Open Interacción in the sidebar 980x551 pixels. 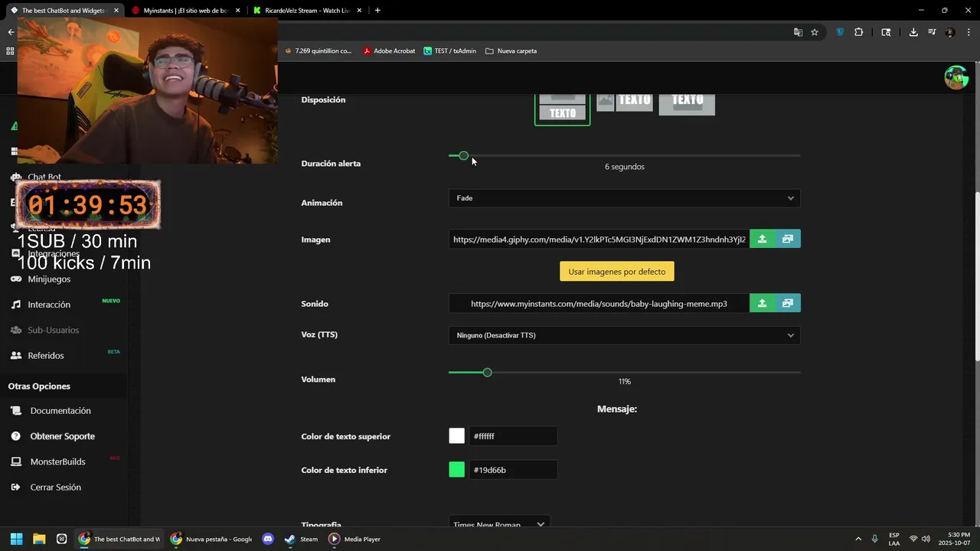(49, 305)
